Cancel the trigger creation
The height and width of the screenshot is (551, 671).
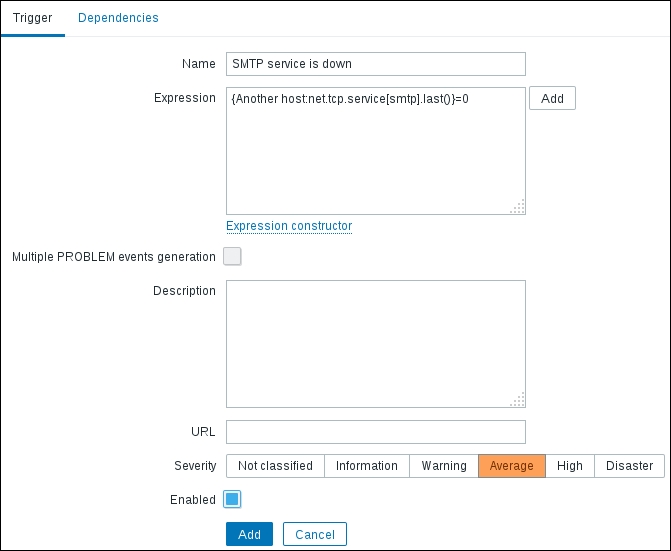point(315,534)
